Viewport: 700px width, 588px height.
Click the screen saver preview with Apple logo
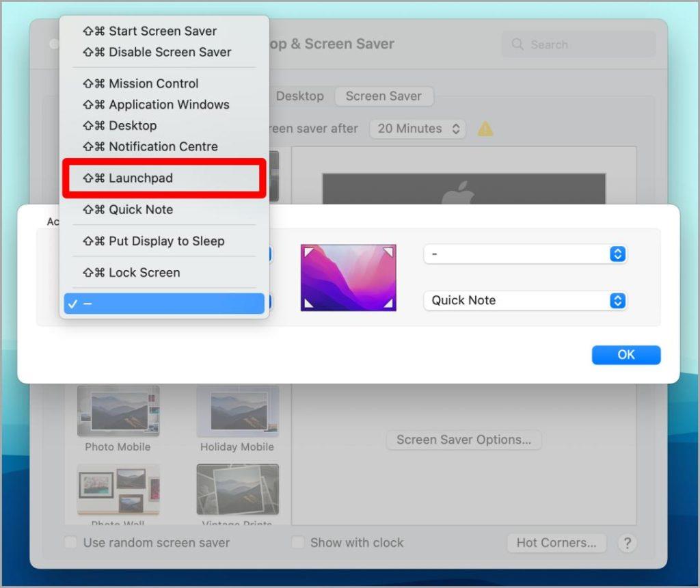[464, 189]
